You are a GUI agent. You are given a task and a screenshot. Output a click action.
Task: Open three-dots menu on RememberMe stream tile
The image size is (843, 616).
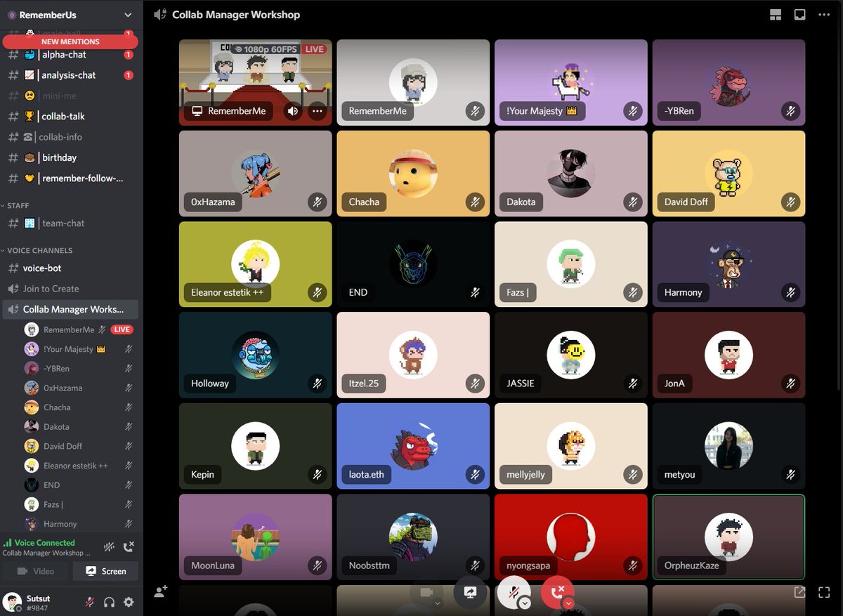click(318, 111)
